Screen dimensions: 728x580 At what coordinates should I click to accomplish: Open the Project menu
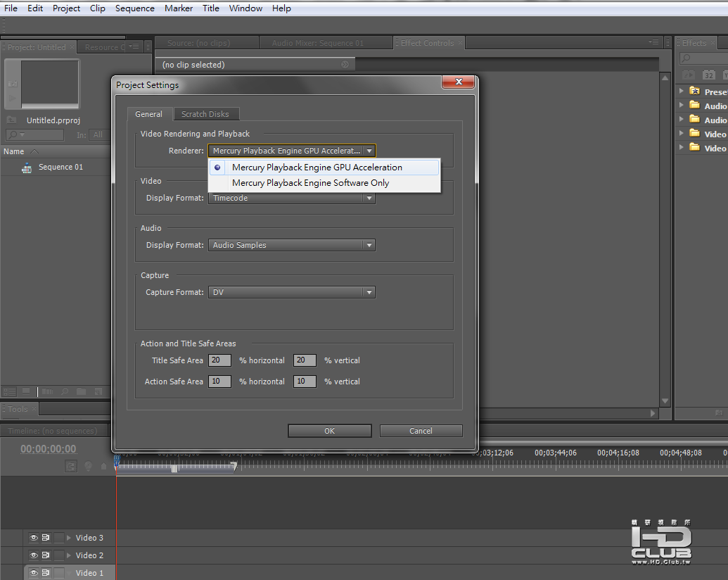66,8
